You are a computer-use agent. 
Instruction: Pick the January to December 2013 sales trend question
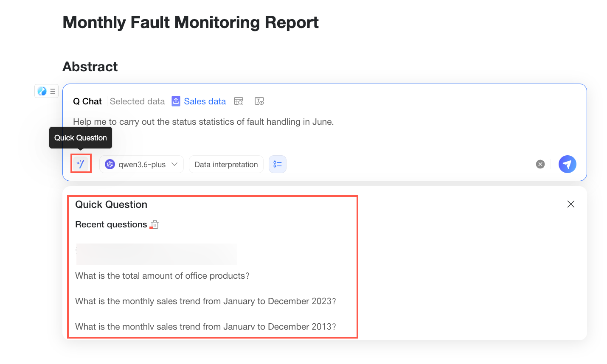click(205, 327)
